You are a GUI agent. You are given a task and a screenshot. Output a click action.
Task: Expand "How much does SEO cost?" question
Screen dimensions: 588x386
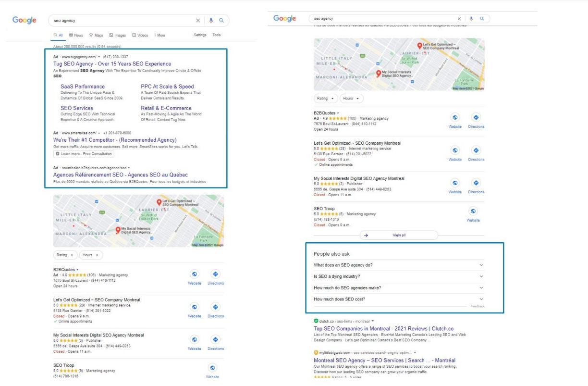[399, 299]
